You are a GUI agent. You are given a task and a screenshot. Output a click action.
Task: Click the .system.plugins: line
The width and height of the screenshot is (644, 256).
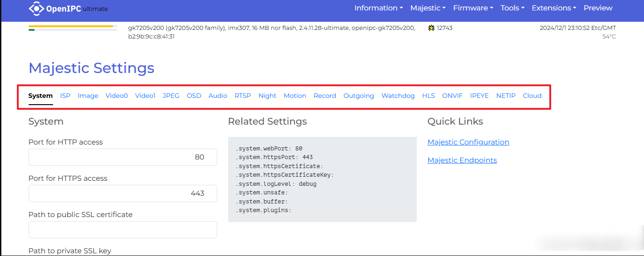tap(263, 211)
